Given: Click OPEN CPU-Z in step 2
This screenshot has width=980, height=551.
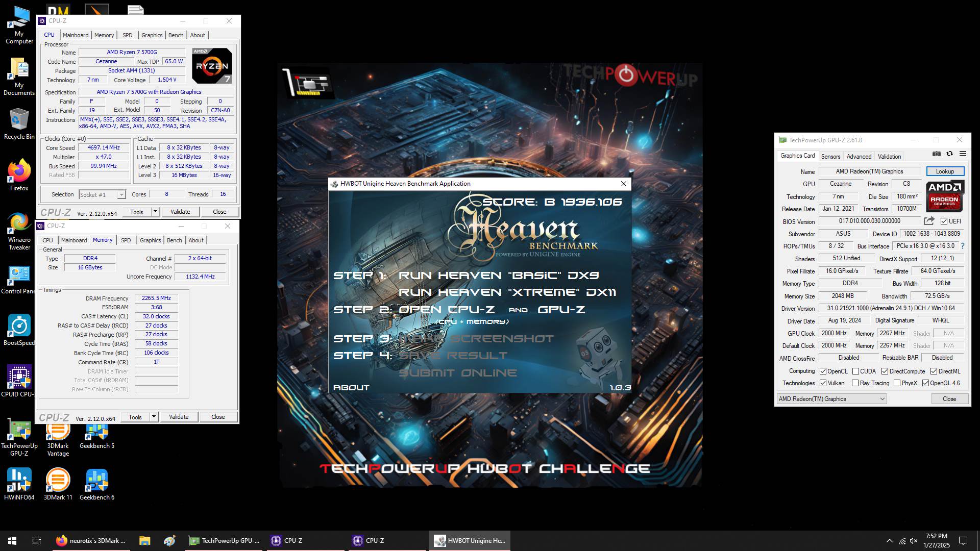Looking at the screenshot, I should coord(446,310).
